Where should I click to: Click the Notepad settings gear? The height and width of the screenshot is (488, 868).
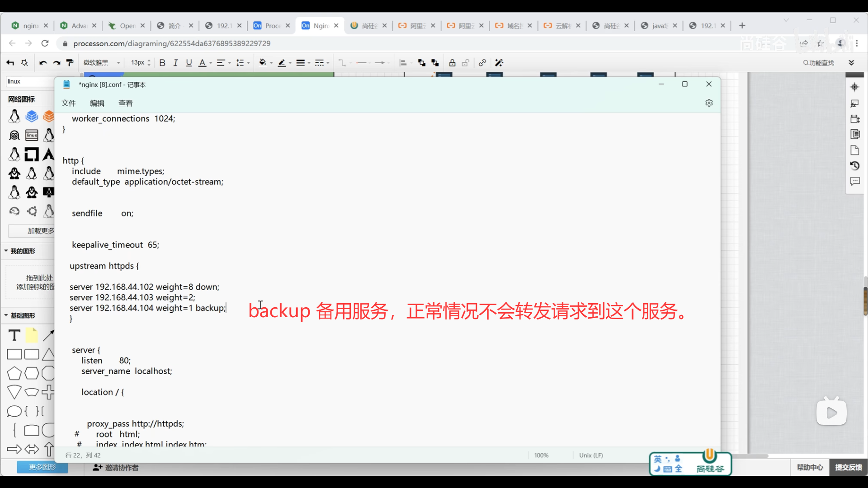(709, 103)
